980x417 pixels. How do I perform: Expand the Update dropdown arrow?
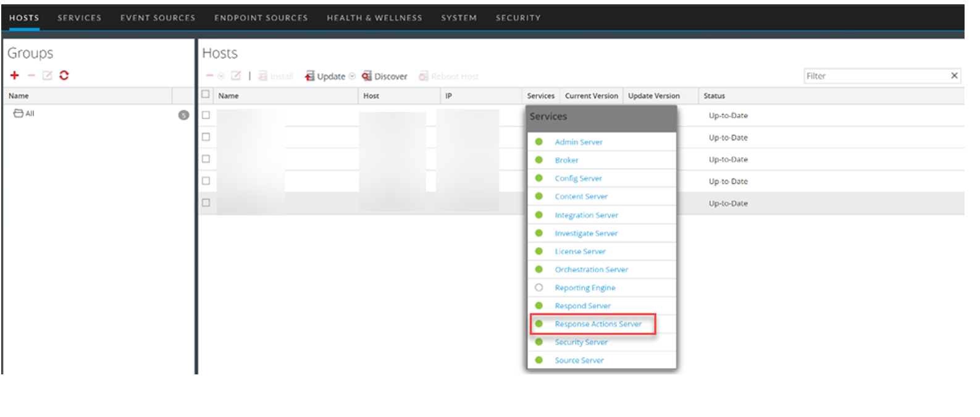pos(352,76)
